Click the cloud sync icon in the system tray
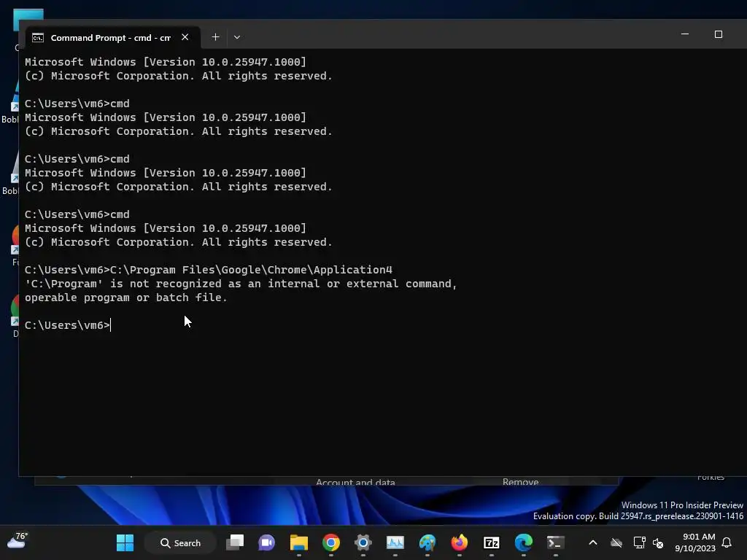This screenshot has width=747, height=560. (616, 542)
